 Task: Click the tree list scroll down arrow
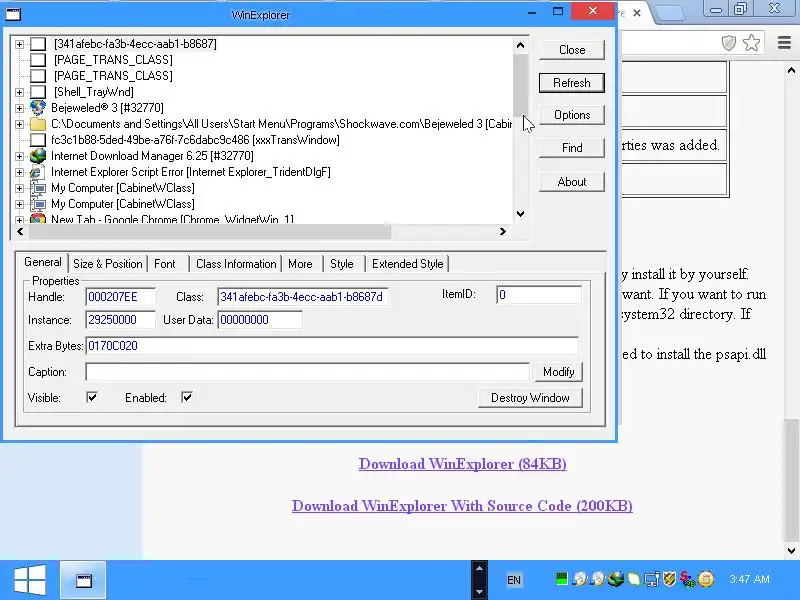point(520,214)
